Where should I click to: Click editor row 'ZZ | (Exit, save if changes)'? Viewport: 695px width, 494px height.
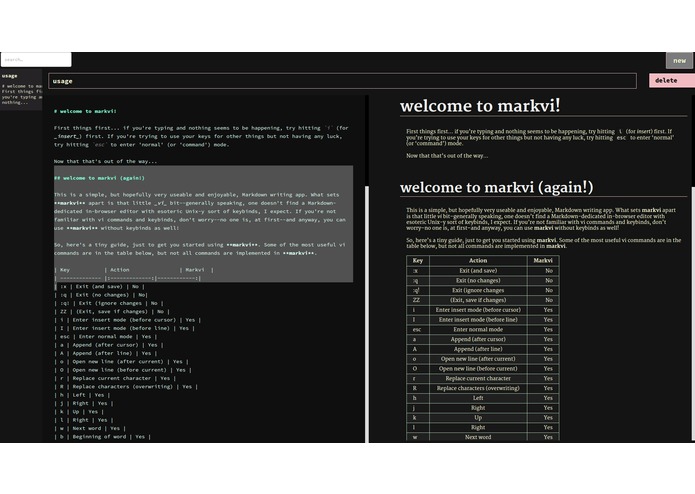click(111, 312)
